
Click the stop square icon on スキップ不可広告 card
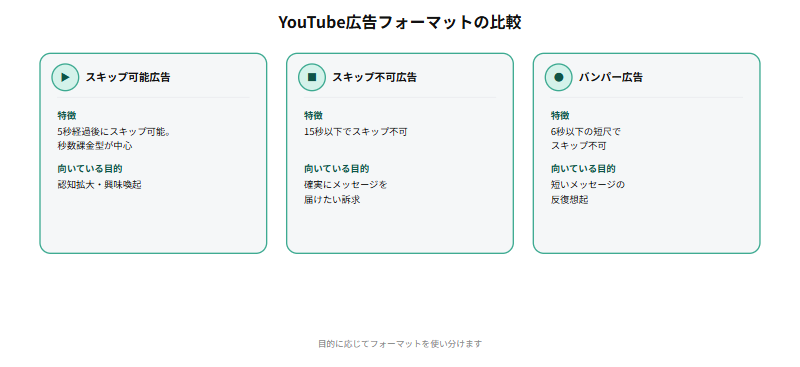[x=312, y=78]
